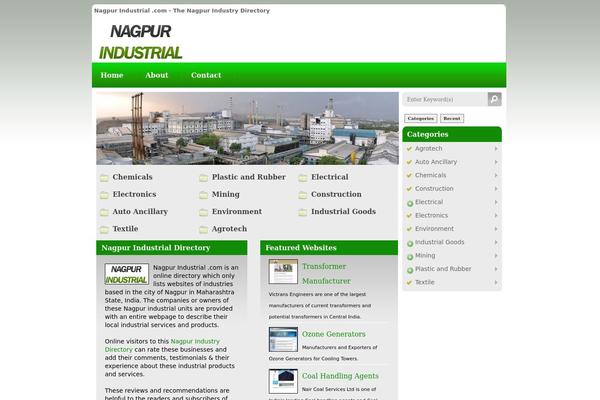Click the green circle icon next to sidebar Electrical
Viewport: 600px width, 400px height.
[x=410, y=203]
